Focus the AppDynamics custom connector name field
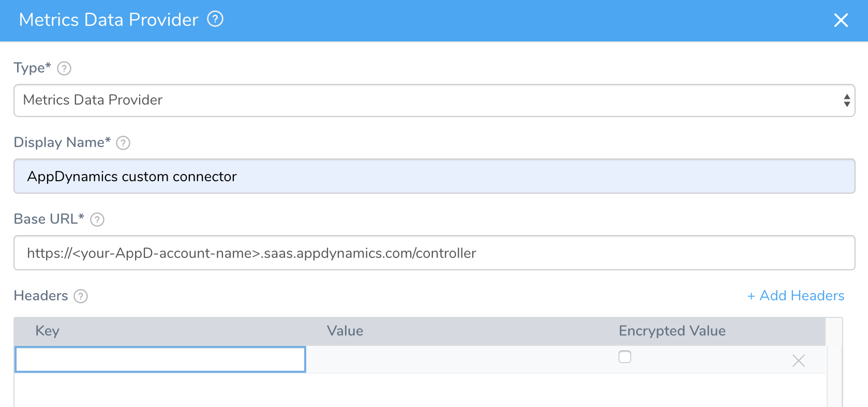This screenshot has width=868, height=407. (434, 176)
